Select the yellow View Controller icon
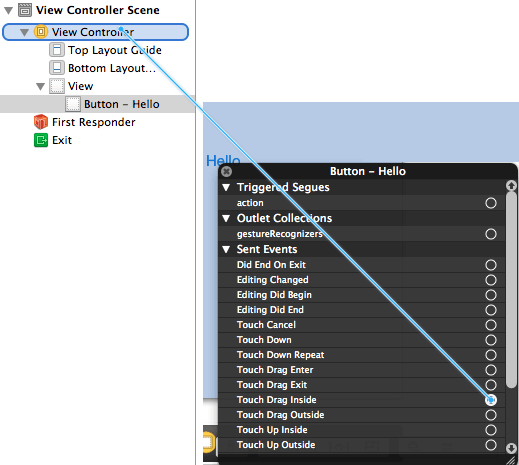Screen dimensions: 519x465 pyautogui.click(x=41, y=32)
